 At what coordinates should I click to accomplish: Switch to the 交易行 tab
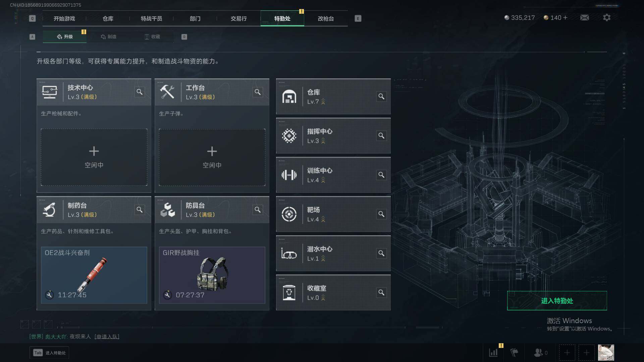pyautogui.click(x=238, y=19)
